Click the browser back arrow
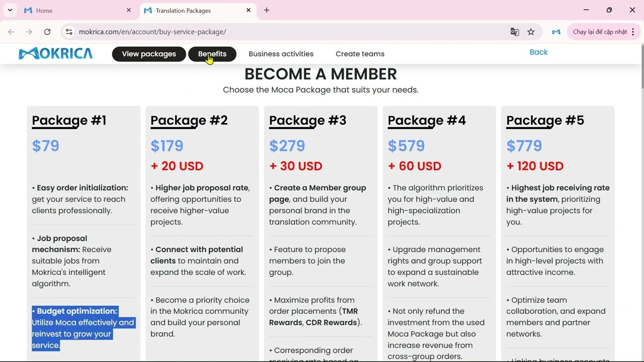The image size is (644, 362). (11, 32)
